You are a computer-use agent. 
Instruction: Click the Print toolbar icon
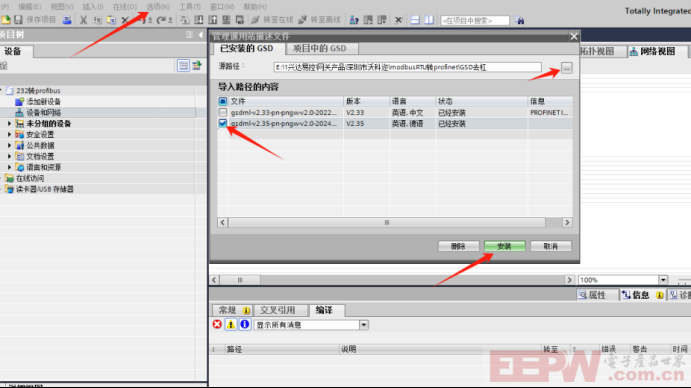pos(67,20)
